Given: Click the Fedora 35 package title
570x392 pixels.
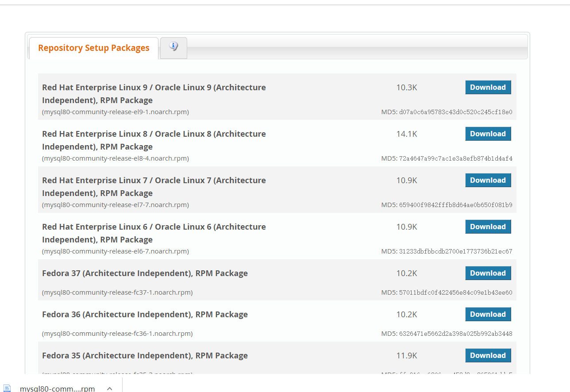Looking at the screenshot, I should click(x=145, y=356).
